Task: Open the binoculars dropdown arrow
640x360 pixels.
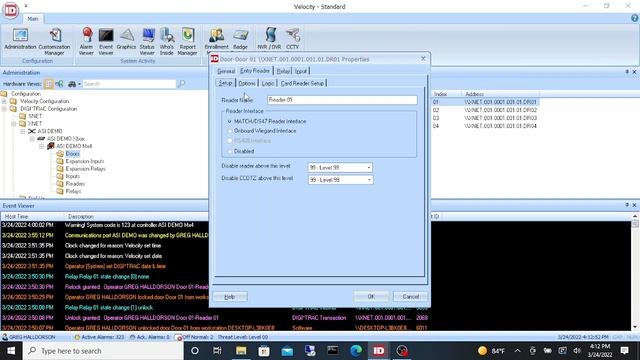Action: [x=80, y=84]
